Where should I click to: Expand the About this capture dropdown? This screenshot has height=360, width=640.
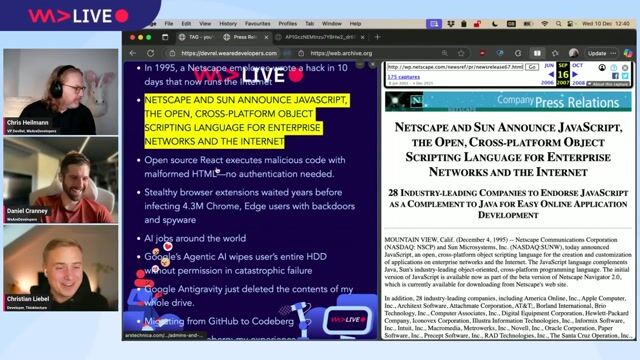point(608,84)
